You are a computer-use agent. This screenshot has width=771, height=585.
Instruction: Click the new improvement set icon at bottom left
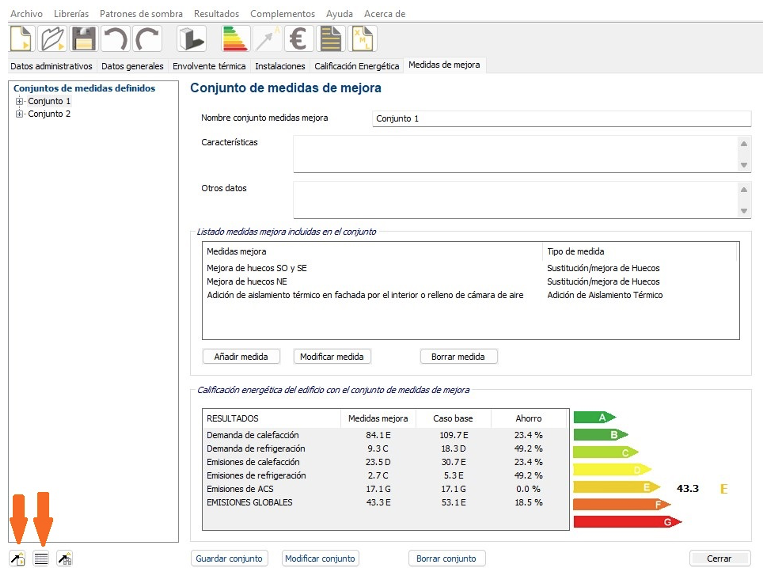coord(18,558)
